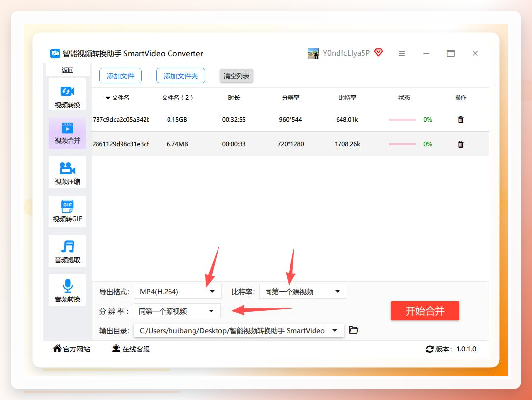Open the 视频转GIF tool
This screenshot has width=532, height=400.
tap(67, 212)
